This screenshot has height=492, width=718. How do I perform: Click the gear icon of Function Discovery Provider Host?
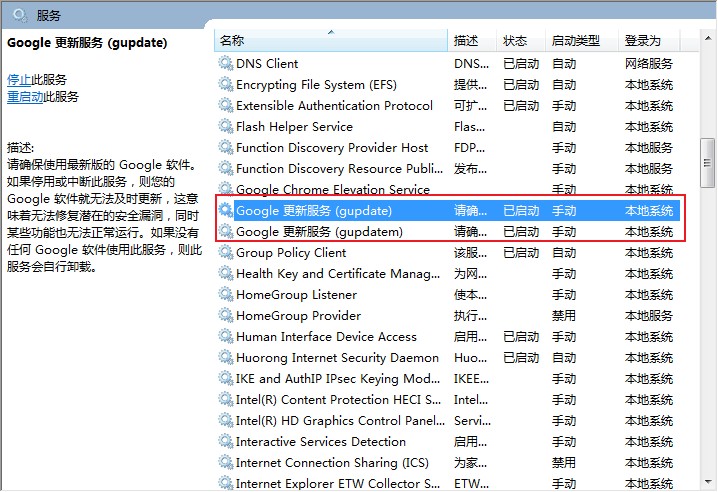coord(226,148)
